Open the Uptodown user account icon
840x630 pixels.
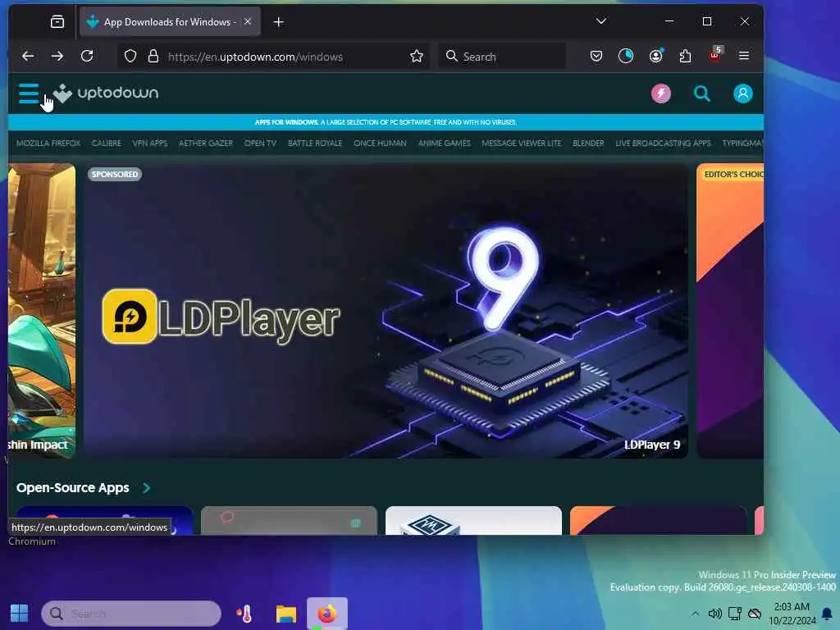click(x=742, y=94)
